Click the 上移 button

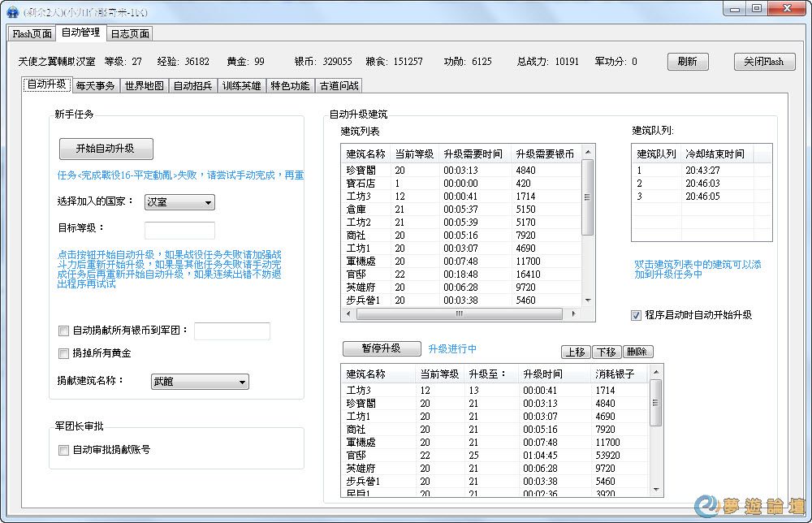click(x=575, y=352)
